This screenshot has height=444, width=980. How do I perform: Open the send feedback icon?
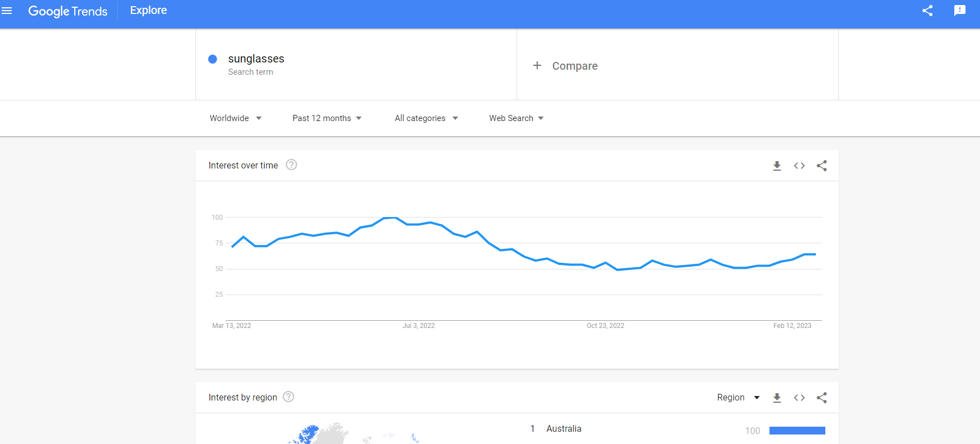(x=960, y=11)
